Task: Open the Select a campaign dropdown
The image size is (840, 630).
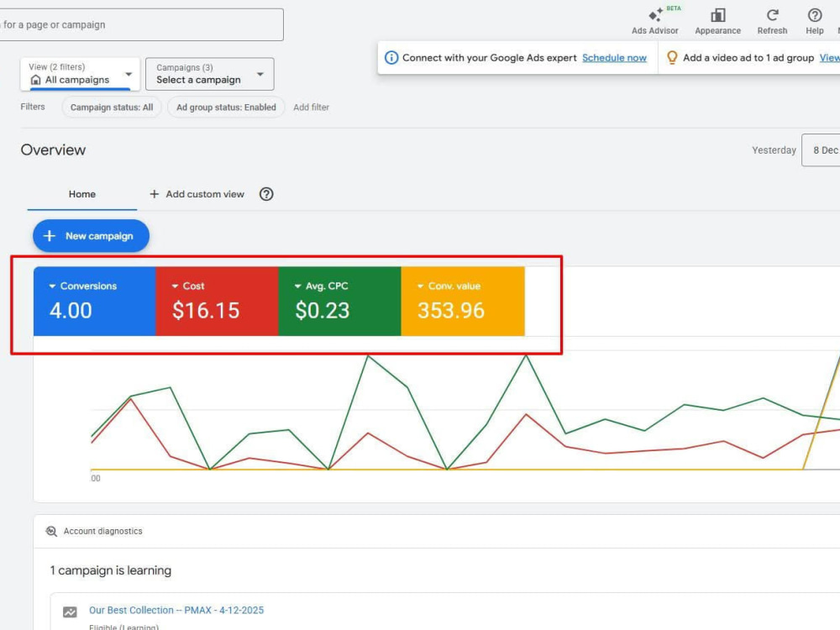Action: click(209, 74)
